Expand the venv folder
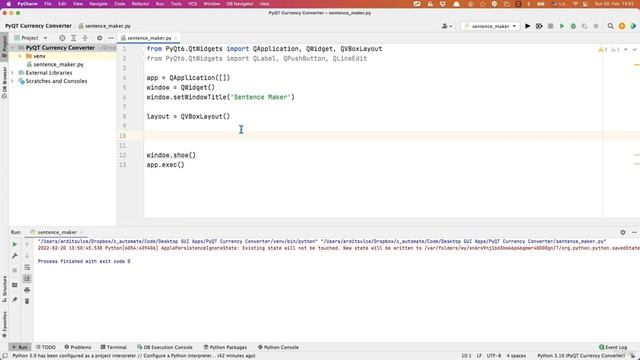640x360 pixels. 20,56
